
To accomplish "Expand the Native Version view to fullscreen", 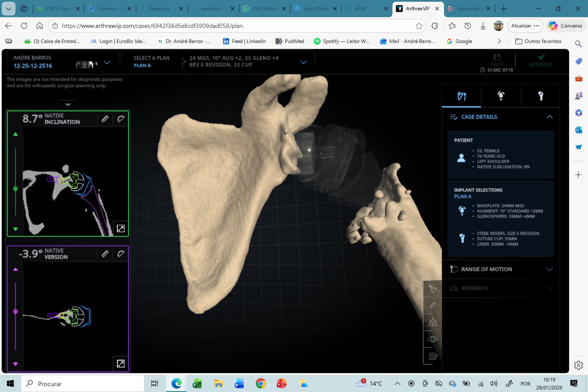I will (x=121, y=364).
